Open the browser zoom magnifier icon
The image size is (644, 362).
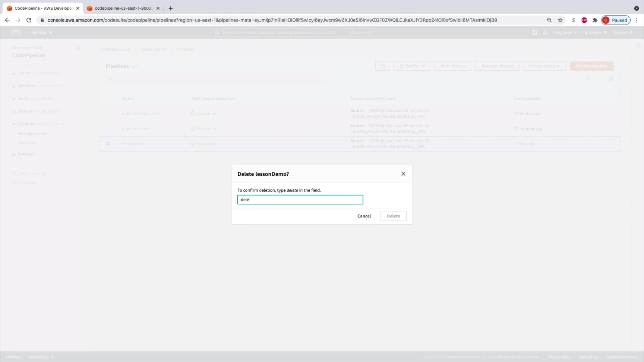point(549,20)
